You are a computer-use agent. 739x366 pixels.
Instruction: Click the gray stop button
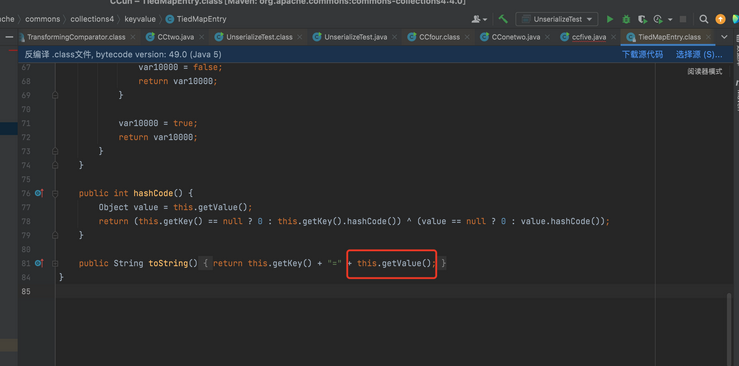point(683,19)
